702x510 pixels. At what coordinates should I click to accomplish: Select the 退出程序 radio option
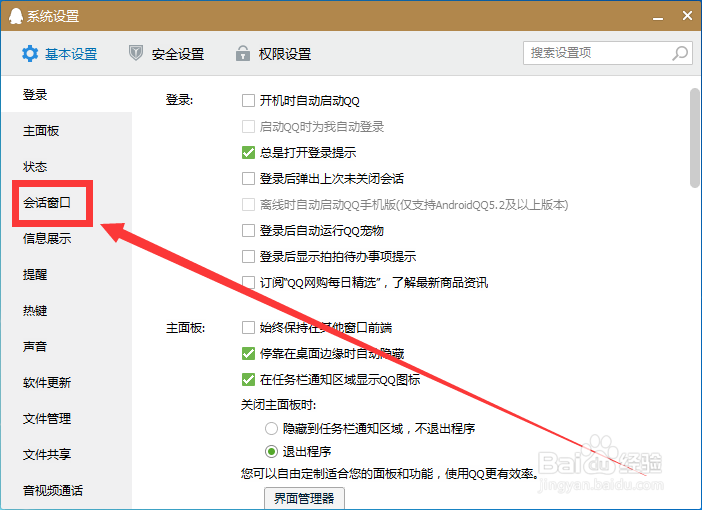coord(271,451)
